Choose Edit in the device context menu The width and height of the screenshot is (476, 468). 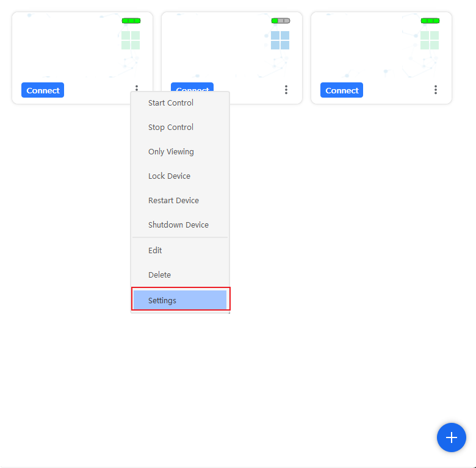(x=155, y=251)
